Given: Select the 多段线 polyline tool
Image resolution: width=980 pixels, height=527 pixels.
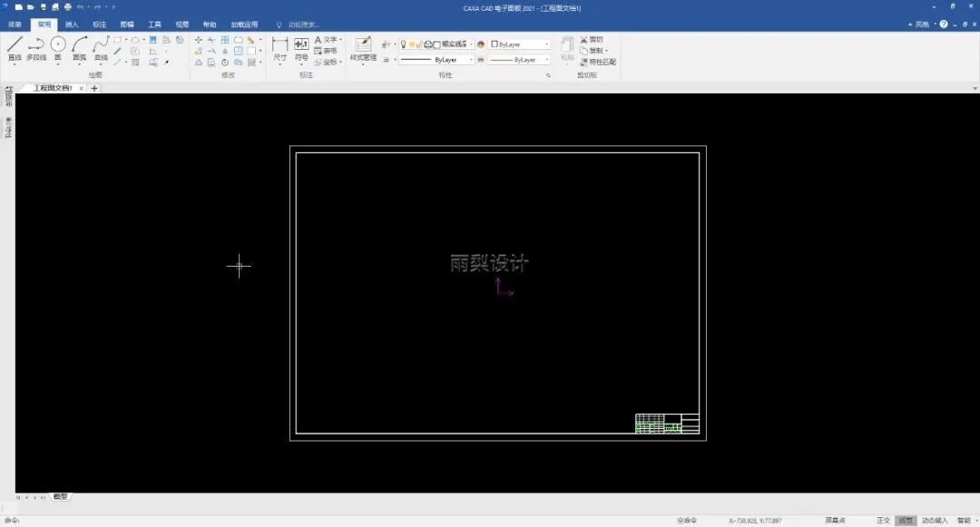Looking at the screenshot, I should (x=36, y=47).
